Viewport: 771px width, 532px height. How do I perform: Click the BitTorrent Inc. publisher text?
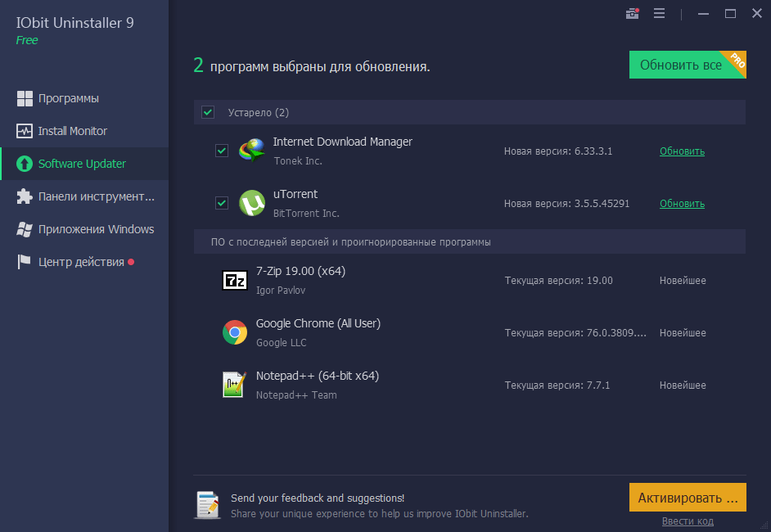click(306, 214)
